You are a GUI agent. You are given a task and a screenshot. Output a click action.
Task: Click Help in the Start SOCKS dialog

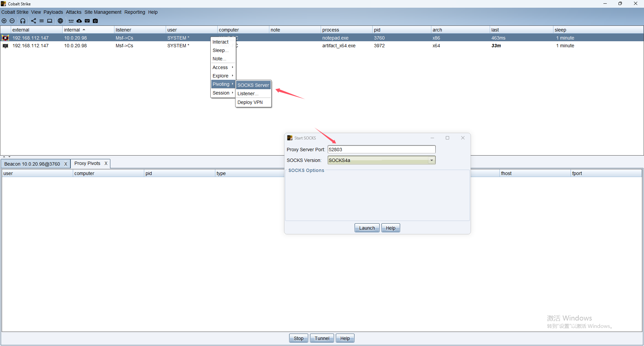click(x=390, y=228)
